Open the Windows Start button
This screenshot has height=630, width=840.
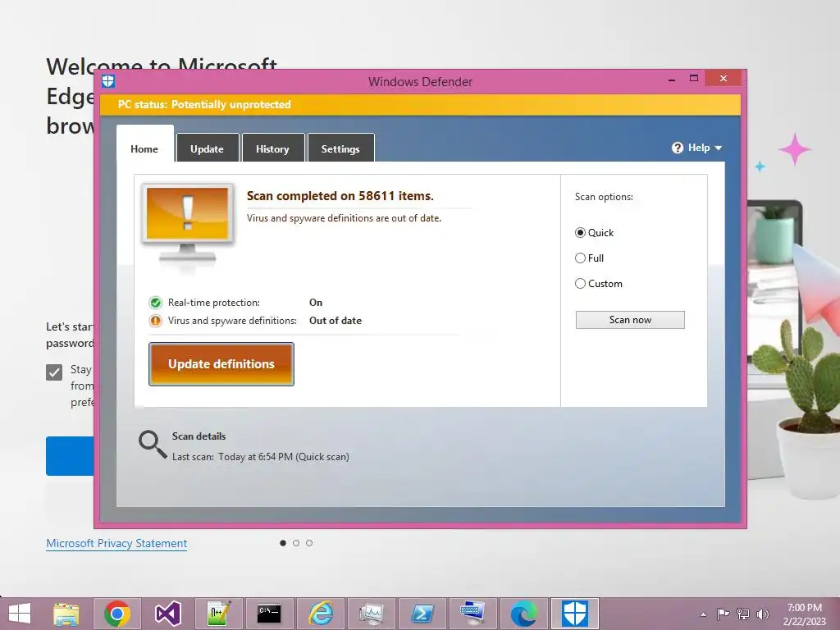point(20,614)
